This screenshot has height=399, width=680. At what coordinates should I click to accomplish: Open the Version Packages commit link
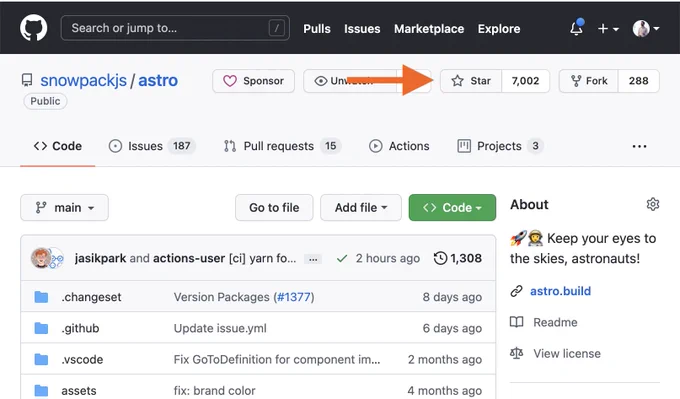pyautogui.click(x=222, y=297)
